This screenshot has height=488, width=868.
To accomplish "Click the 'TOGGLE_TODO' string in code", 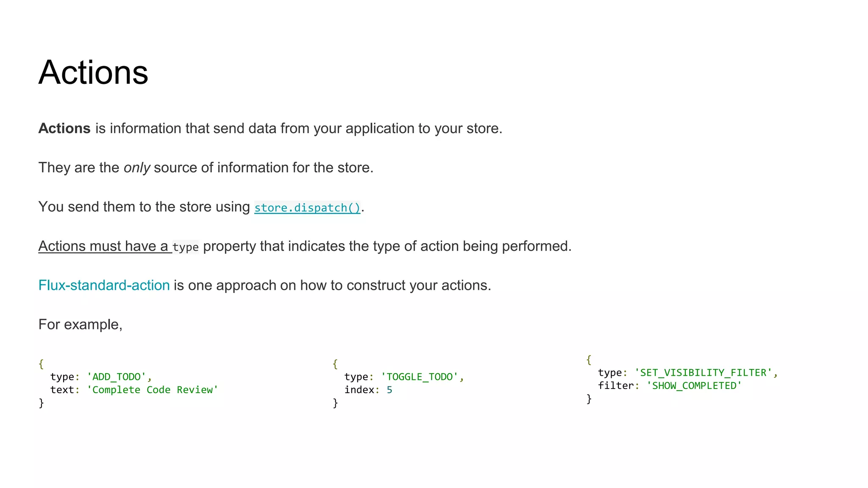I will tap(420, 377).
